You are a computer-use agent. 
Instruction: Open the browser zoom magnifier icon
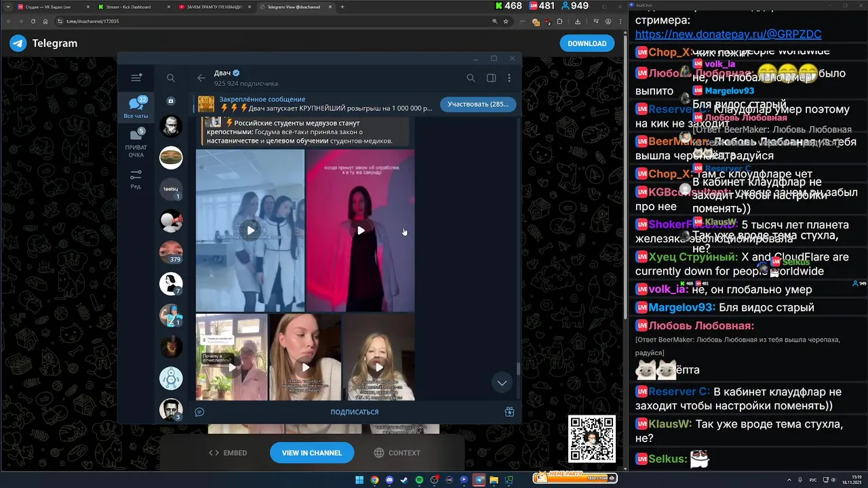coord(495,21)
